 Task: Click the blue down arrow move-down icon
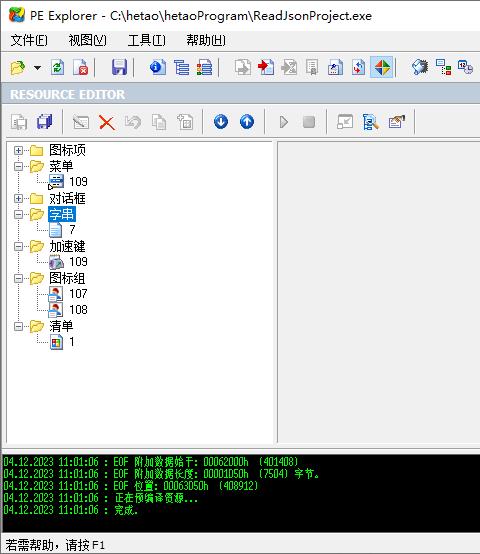click(221, 122)
